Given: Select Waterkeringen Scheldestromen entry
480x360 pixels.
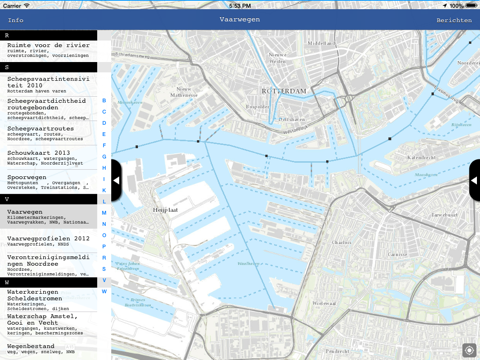Looking at the screenshot, I should pyautogui.click(x=49, y=300).
